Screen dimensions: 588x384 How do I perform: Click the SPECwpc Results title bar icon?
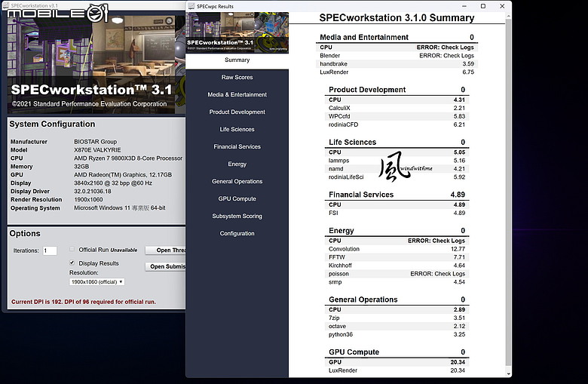(191, 6)
